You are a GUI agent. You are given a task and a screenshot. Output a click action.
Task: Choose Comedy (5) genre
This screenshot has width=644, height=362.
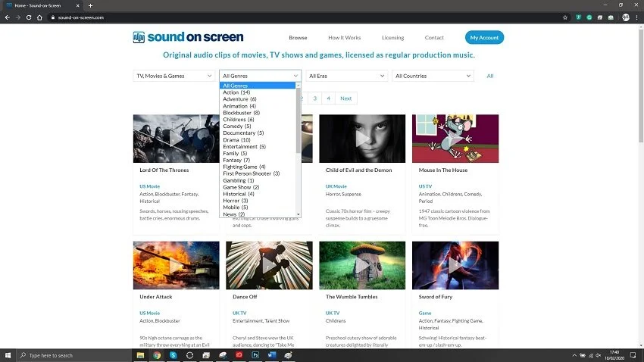click(x=258, y=126)
